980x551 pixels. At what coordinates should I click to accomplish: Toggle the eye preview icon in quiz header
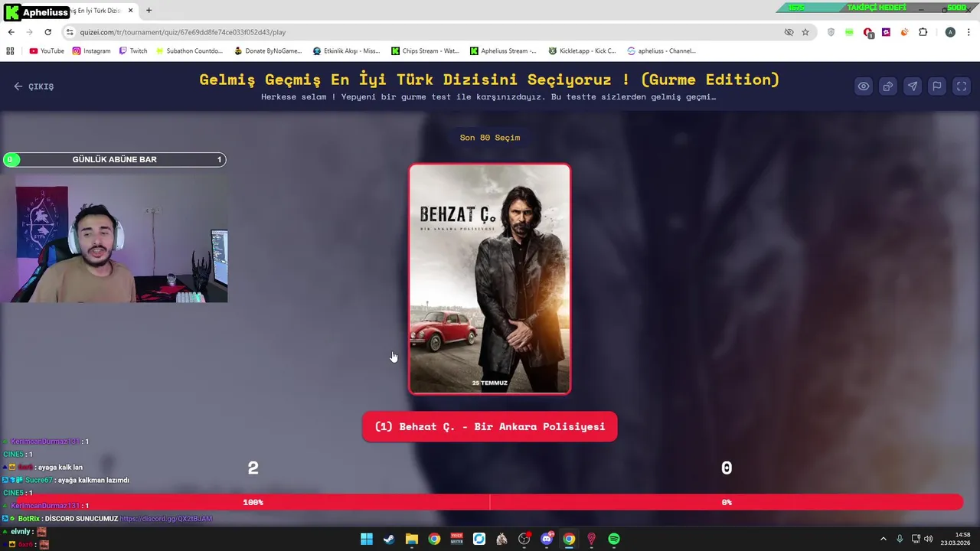[864, 86]
